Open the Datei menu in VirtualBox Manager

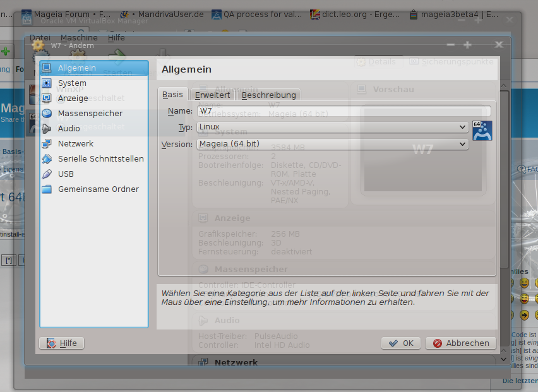[40, 37]
